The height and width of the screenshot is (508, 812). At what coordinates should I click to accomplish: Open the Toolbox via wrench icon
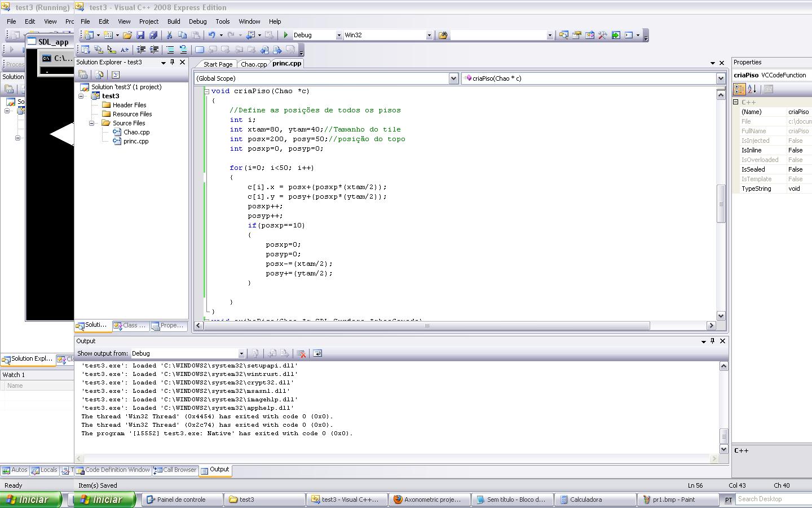click(x=603, y=35)
